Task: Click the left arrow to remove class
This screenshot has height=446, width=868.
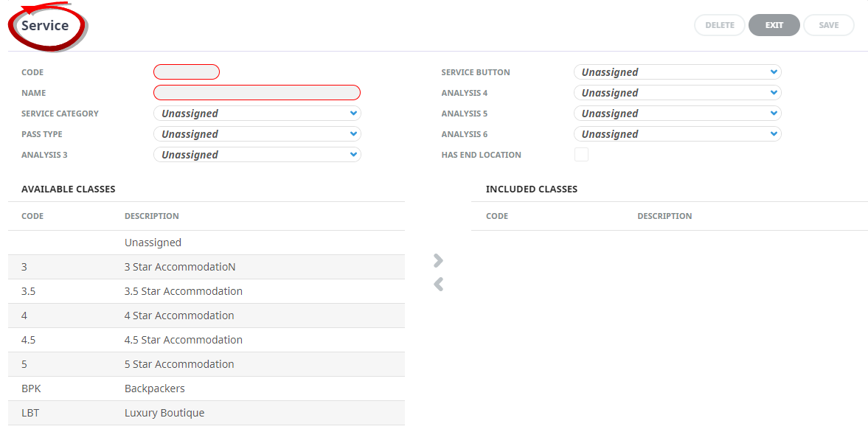Action: point(438,284)
